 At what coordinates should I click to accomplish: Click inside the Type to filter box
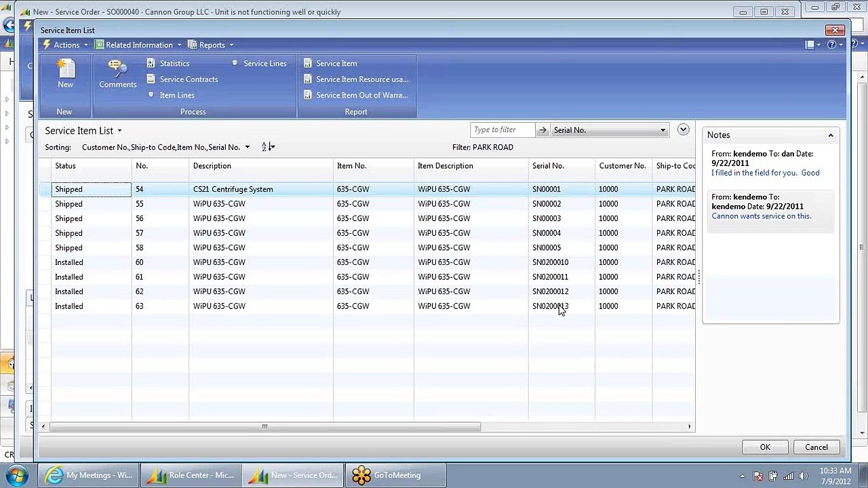502,130
